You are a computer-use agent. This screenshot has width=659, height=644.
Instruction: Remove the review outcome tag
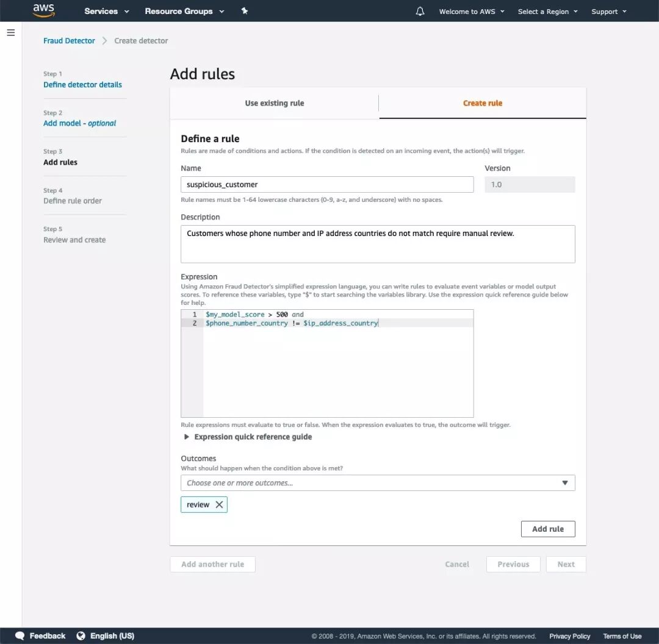219,504
